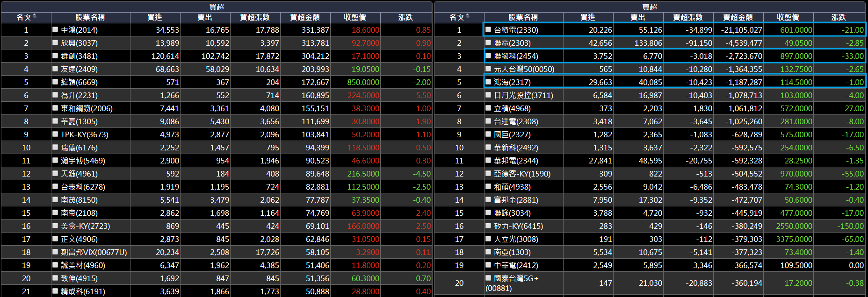Open stock 華新科(2492)
Screen dimensions: 868x297
point(516,148)
